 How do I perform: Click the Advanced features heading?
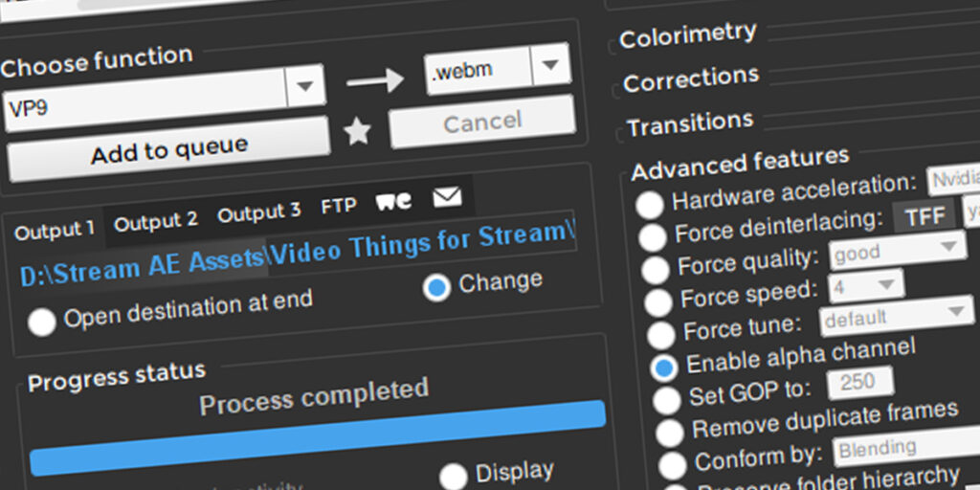tap(740, 164)
